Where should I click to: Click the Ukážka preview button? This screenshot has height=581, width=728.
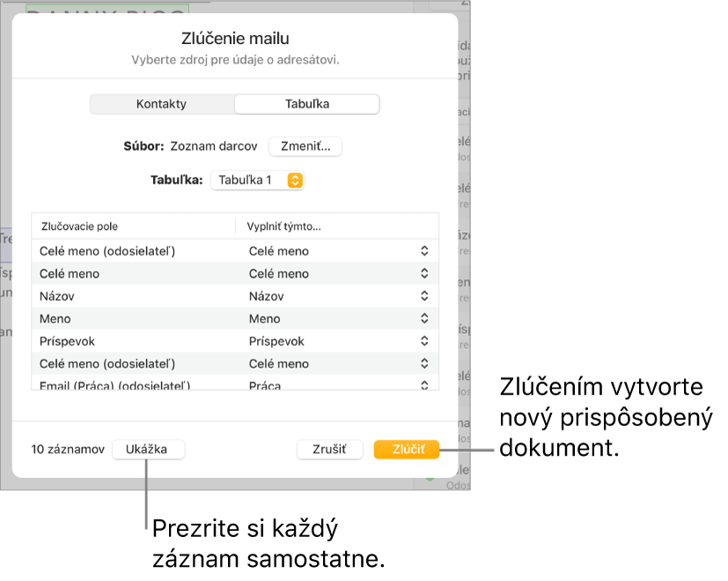(148, 450)
